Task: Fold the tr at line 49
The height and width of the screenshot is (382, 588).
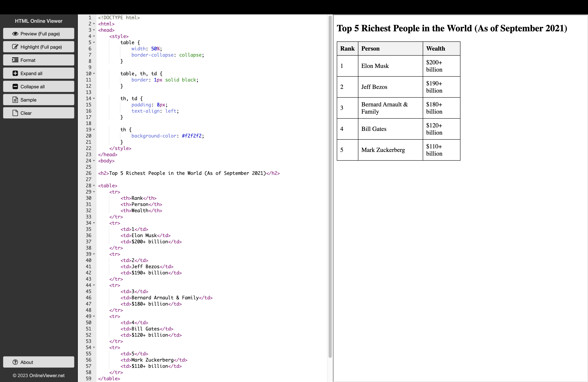Action: click(94, 316)
